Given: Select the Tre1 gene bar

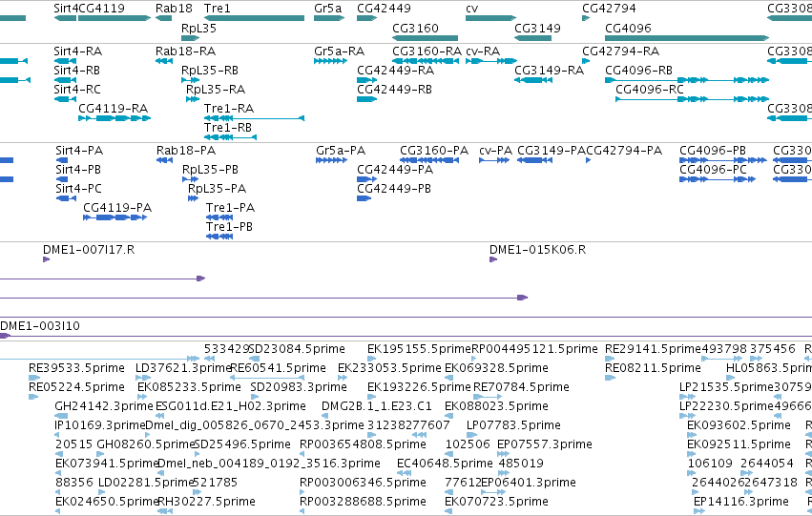Looking at the screenshot, I should (x=254, y=18).
